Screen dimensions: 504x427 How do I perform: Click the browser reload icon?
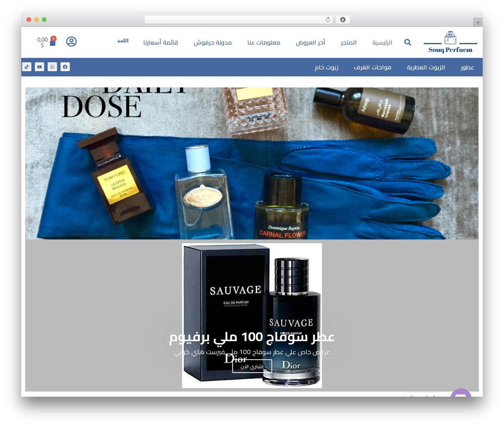pos(328,20)
